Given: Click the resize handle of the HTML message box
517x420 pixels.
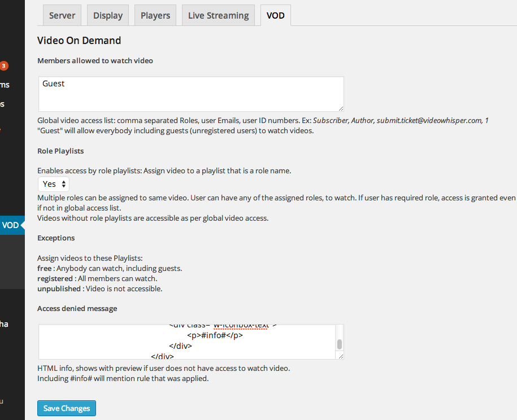Looking at the screenshot, I should pyautogui.click(x=341, y=356).
